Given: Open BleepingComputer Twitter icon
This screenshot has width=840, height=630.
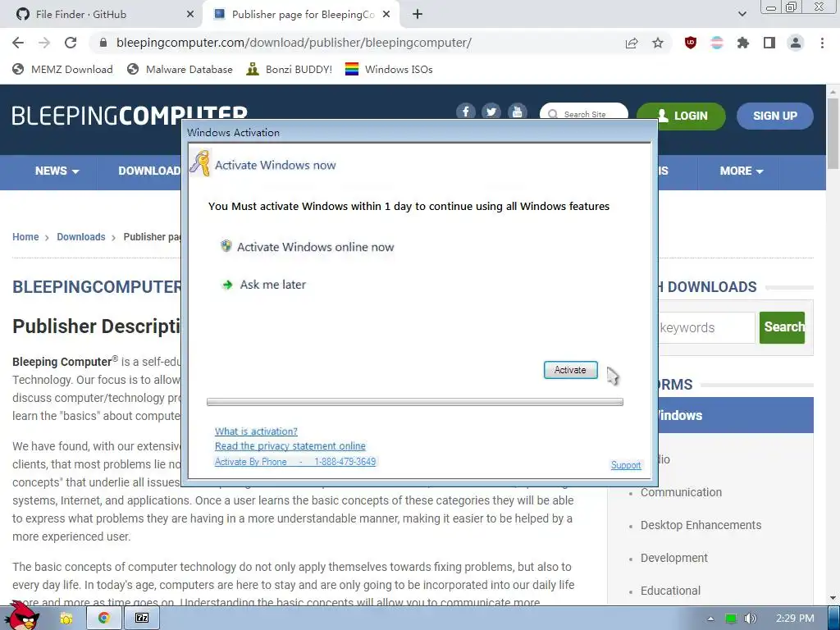Looking at the screenshot, I should [491, 112].
